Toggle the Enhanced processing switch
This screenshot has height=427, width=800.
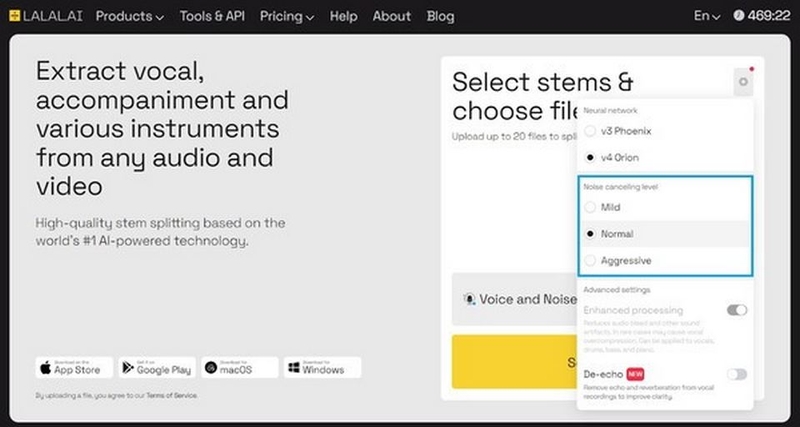[737, 310]
